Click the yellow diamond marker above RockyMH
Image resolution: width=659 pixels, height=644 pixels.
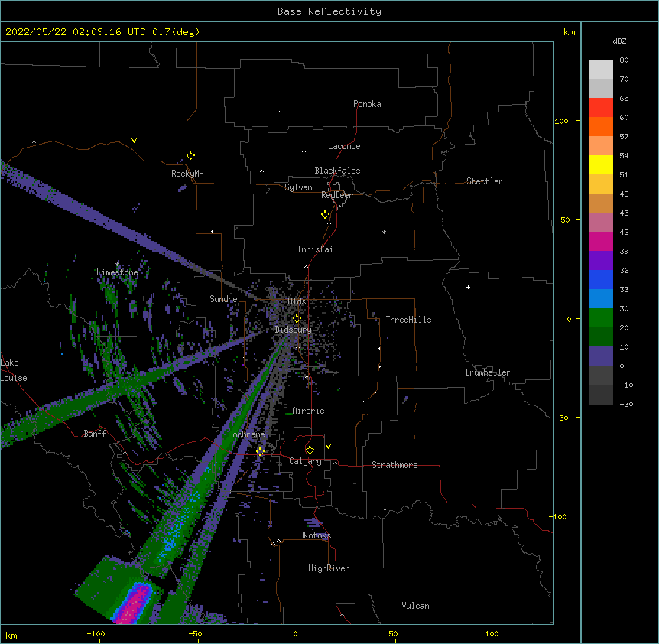[191, 156]
